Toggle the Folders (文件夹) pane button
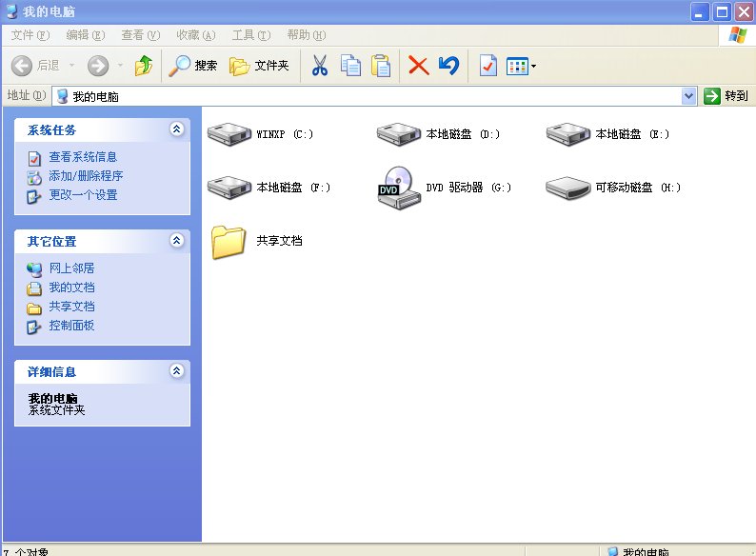 [259, 66]
